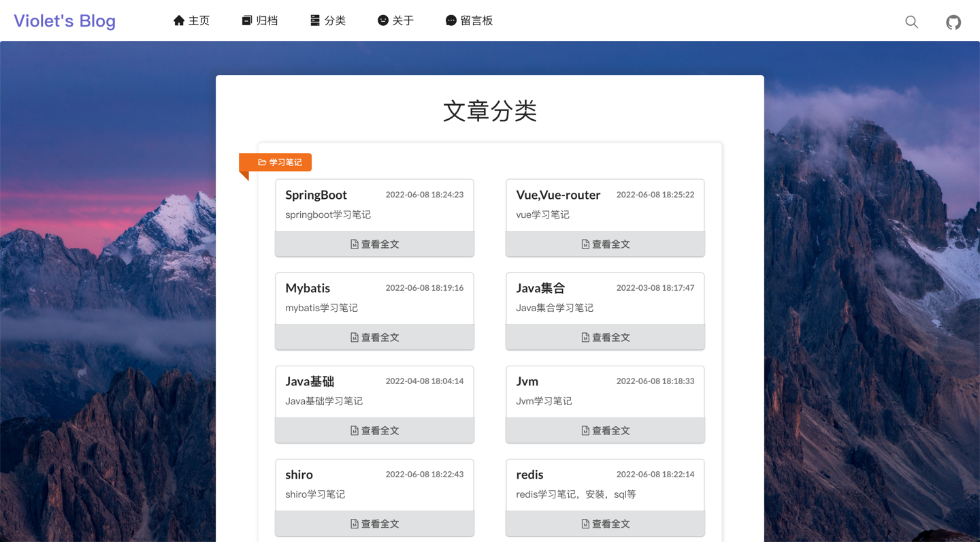Screen dimensions: 980x542
Task: Click description mybatis学习笔记
Action: [321, 308]
